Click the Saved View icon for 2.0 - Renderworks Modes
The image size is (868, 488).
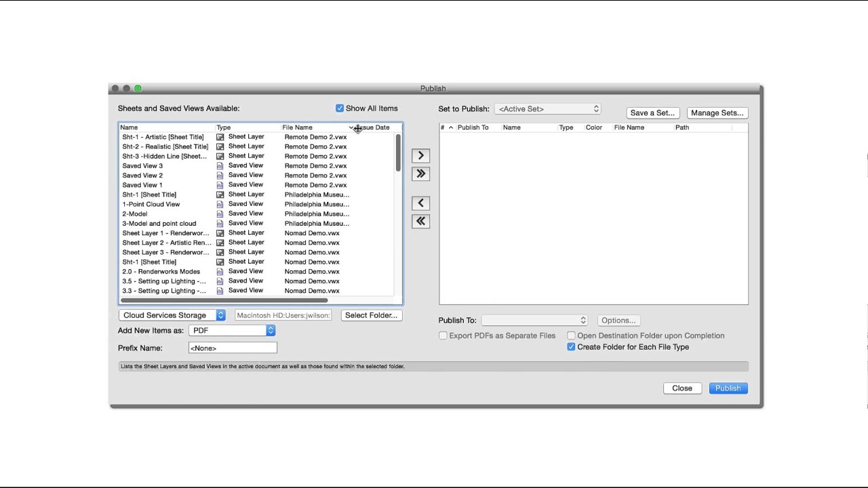pyautogui.click(x=220, y=271)
